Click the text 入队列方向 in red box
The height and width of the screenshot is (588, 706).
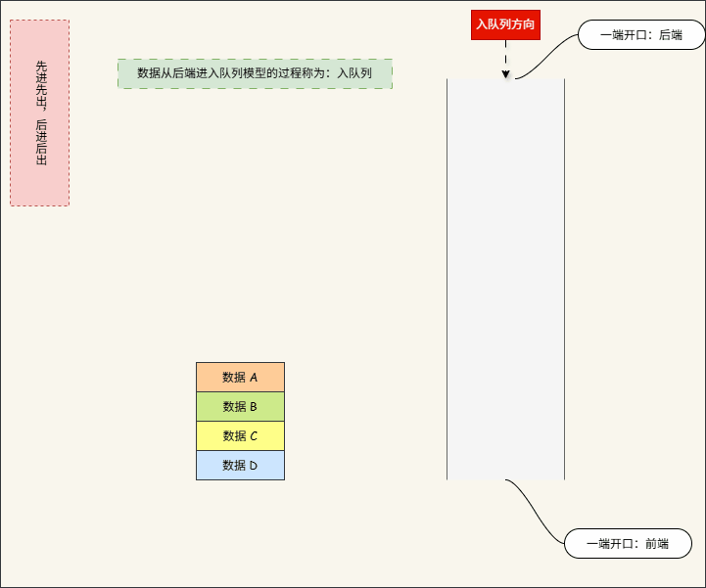(505, 24)
